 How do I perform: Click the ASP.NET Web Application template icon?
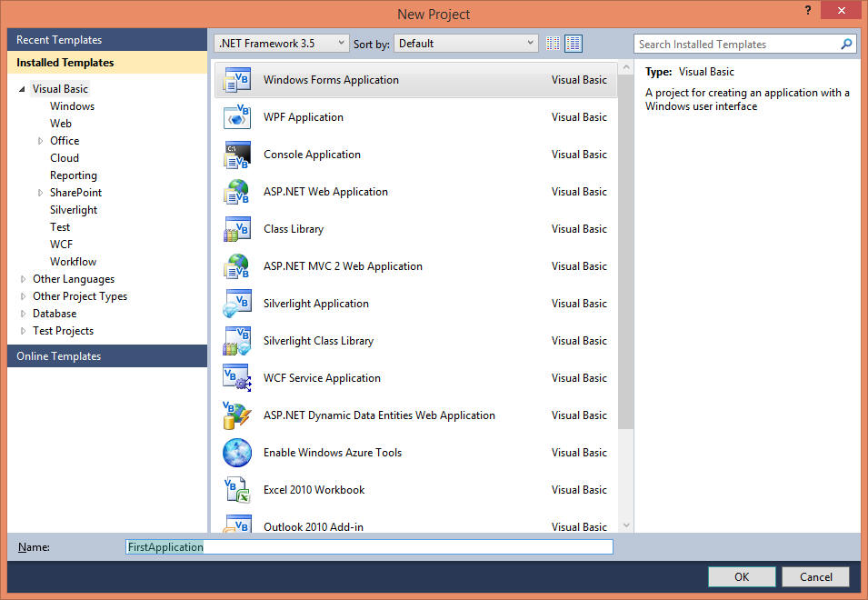coord(237,192)
